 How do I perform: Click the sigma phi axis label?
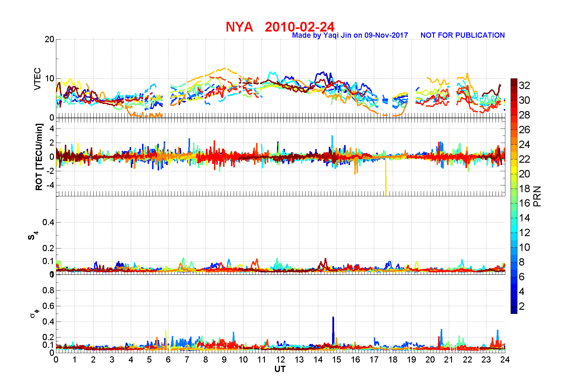(x=34, y=313)
